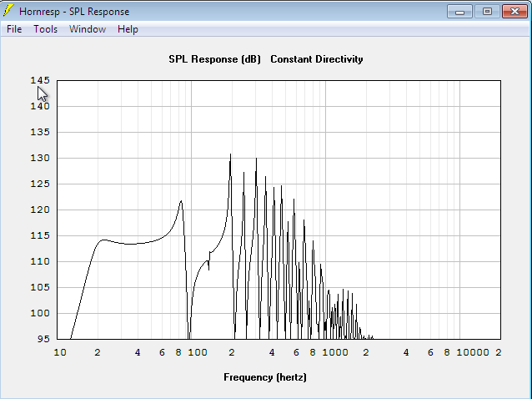Maximize the Hornresp window
The height and width of the screenshot is (399, 532).
tap(487, 12)
